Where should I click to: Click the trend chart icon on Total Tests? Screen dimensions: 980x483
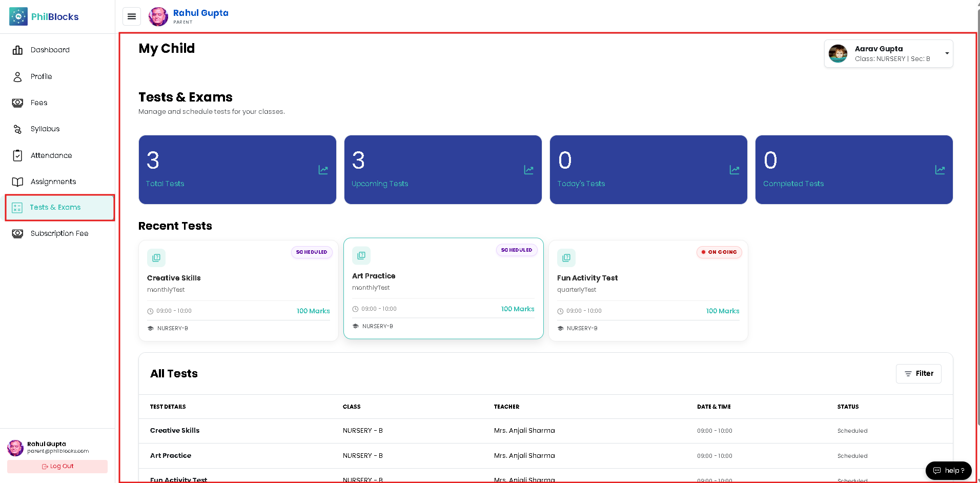(x=323, y=170)
